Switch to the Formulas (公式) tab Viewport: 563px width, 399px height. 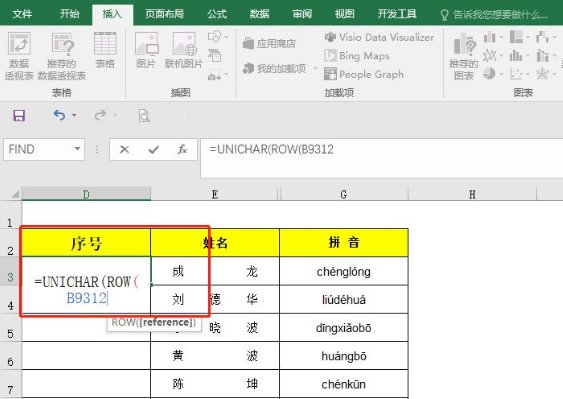click(217, 14)
